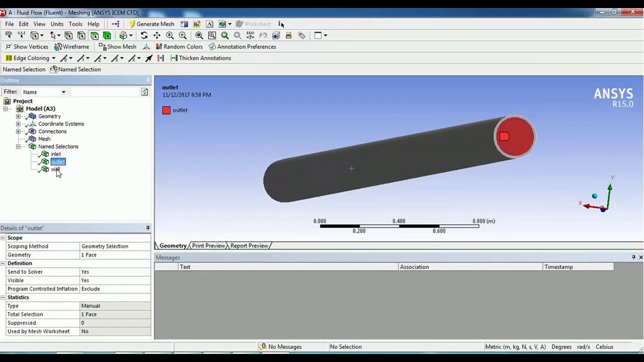Collapse the Model (A3) tree node
The height and width of the screenshot is (362, 644).
(x=6, y=109)
